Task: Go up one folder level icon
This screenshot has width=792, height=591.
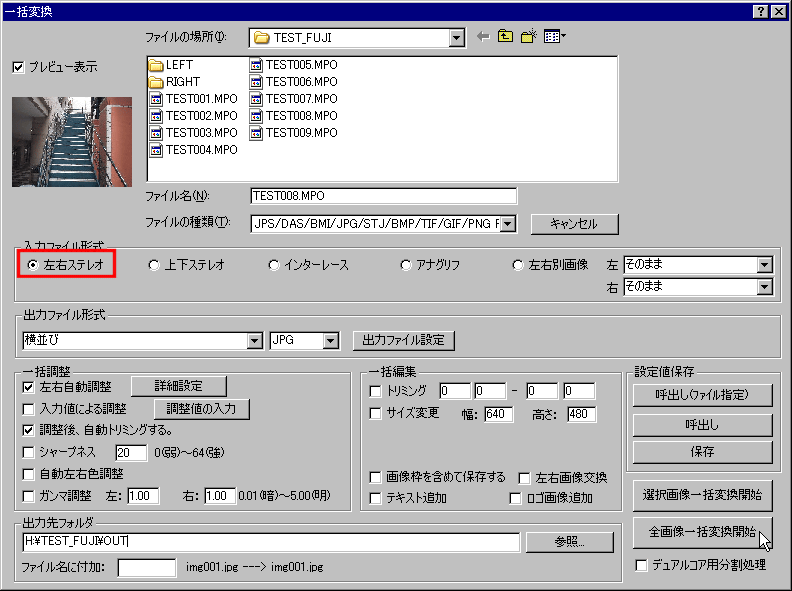Action: tap(505, 36)
